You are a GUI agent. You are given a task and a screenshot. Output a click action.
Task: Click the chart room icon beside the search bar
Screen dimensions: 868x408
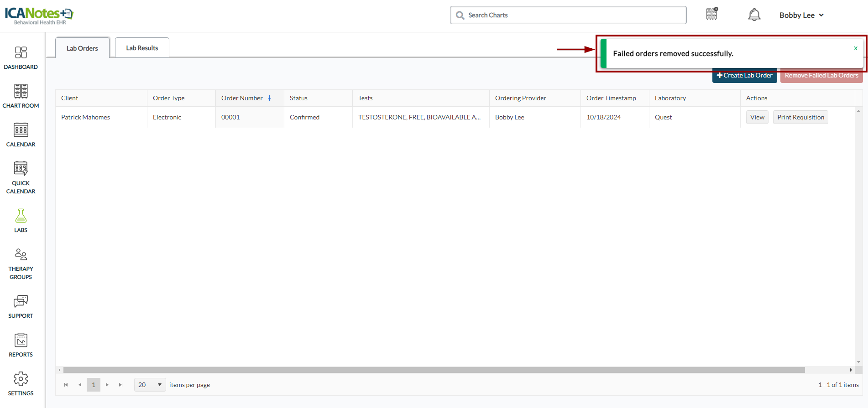point(712,14)
